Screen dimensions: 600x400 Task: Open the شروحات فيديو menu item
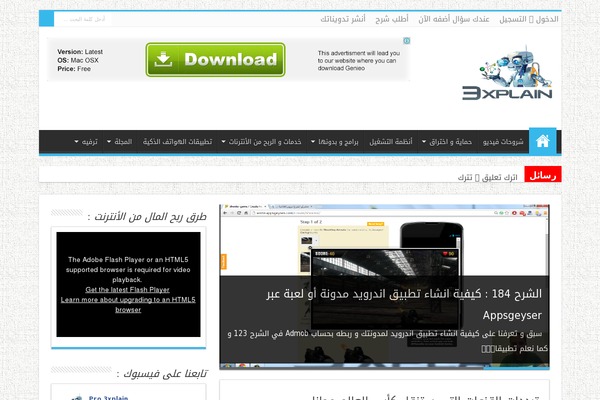503,142
